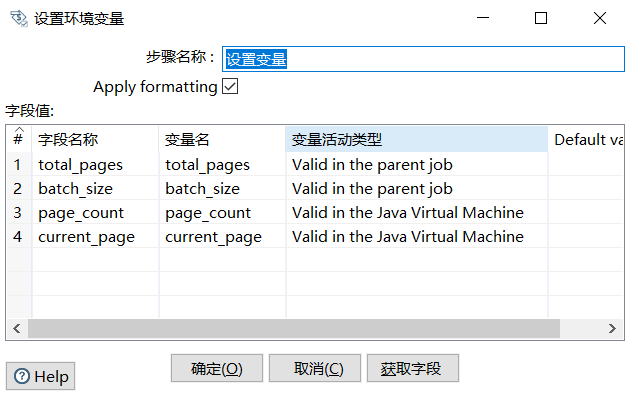Minimize the dialog window
Image resolution: width=630 pixels, height=396 pixels.
click(x=483, y=18)
